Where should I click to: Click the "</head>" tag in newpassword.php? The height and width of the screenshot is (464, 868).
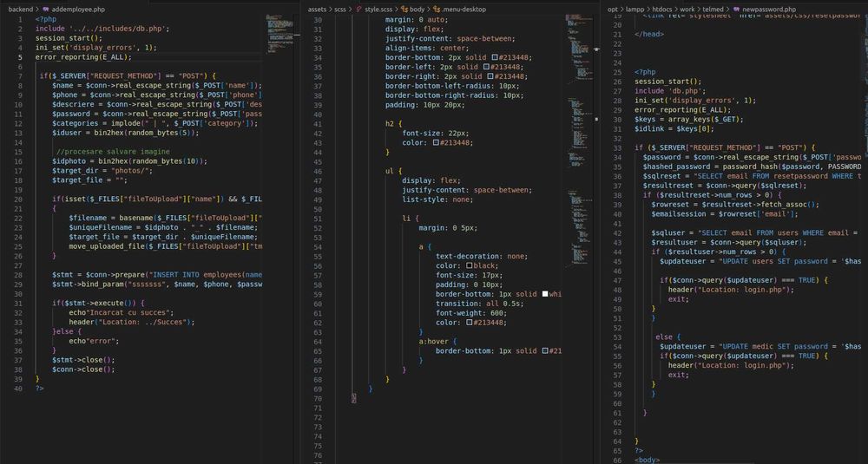pyautogui.click(x=648, y=35)
